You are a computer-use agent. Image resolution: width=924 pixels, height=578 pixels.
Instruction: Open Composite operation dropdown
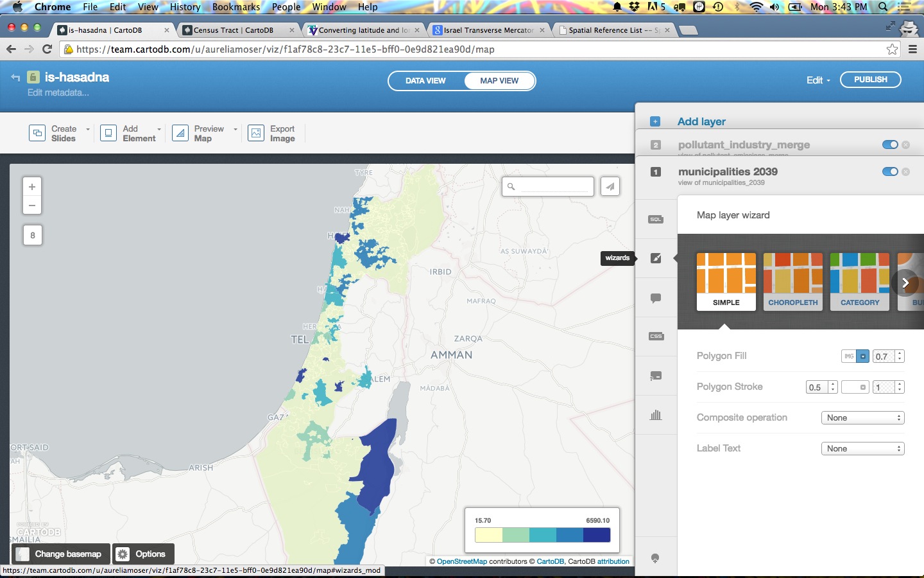pos(863,418)
